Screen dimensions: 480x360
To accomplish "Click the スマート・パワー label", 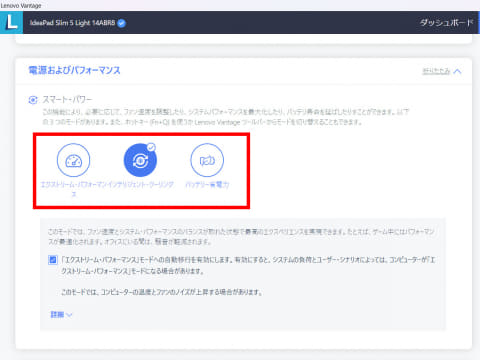I will click(67, 99).
